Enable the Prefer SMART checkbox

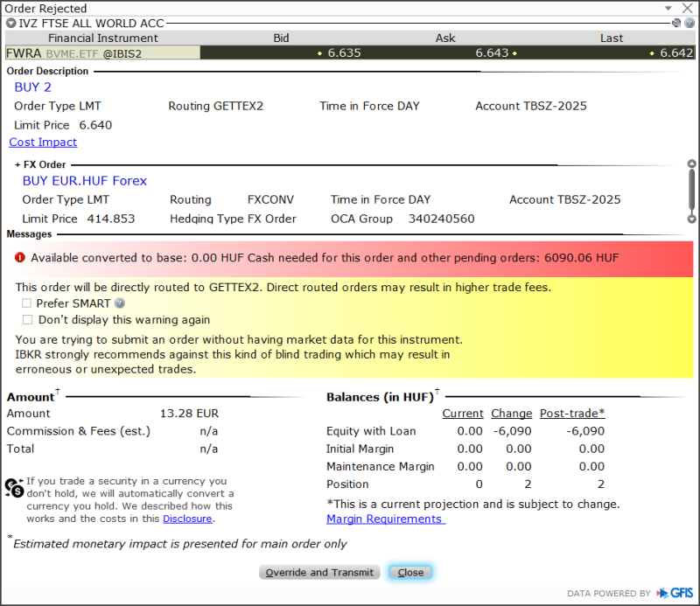[x=27, y=303]
